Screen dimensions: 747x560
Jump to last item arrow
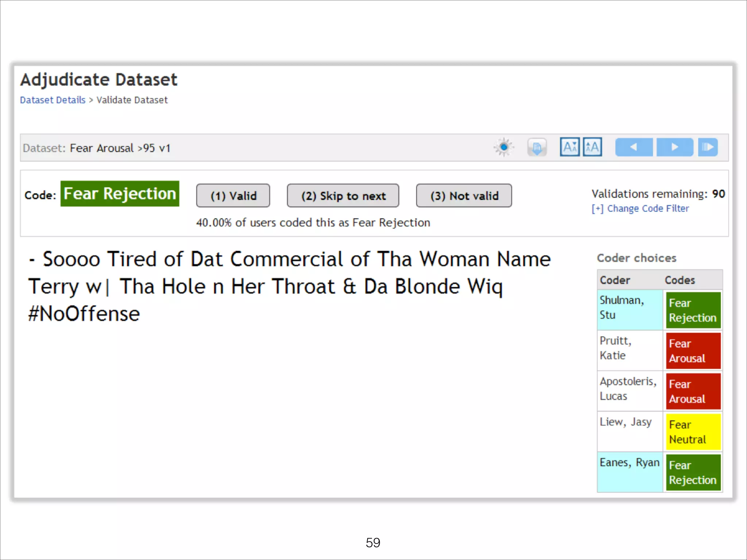click(x=708, y=147)
